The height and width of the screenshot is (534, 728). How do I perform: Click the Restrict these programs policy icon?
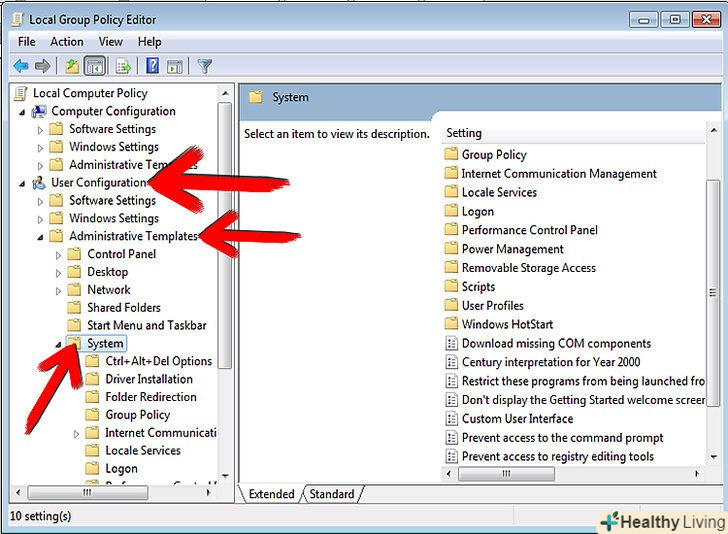451,381
